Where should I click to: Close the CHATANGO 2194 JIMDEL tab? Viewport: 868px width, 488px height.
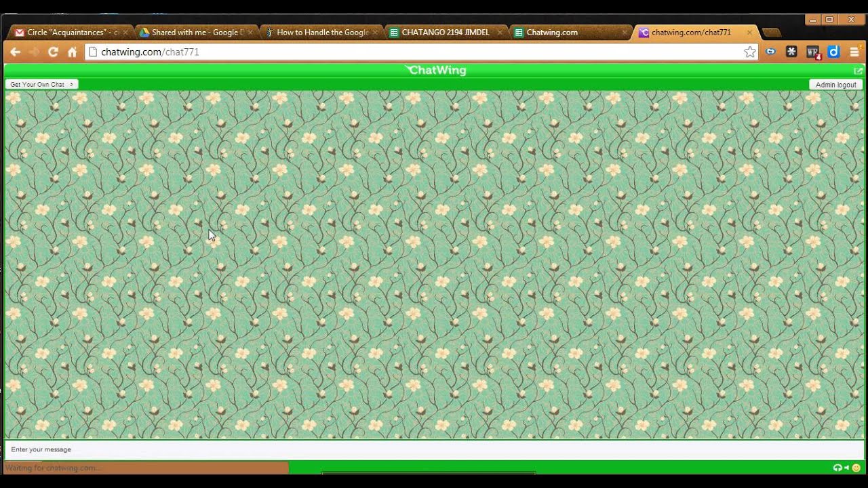point(500,33)
